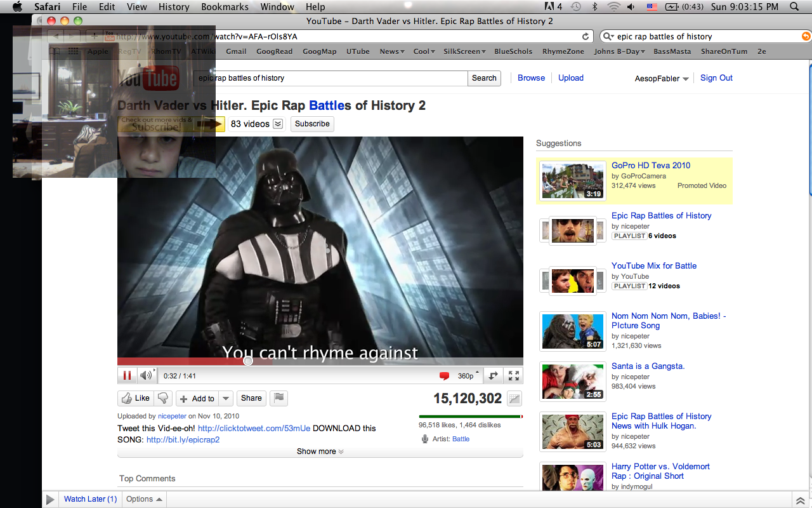
Task: Switch player size with the expand arrows icon
Action: (x=493, y=376)
